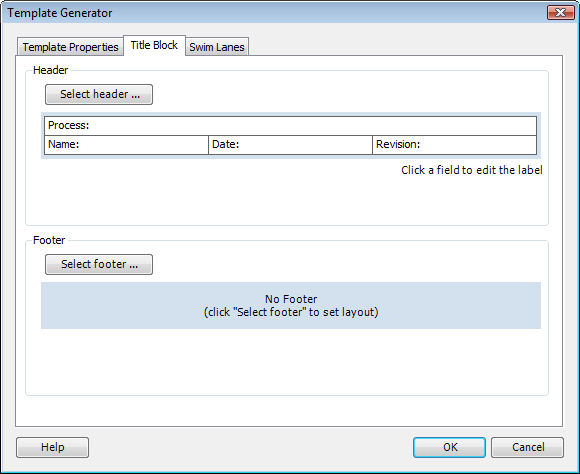
Task: Open Help for Template Generator
Action: pos(53,447)
